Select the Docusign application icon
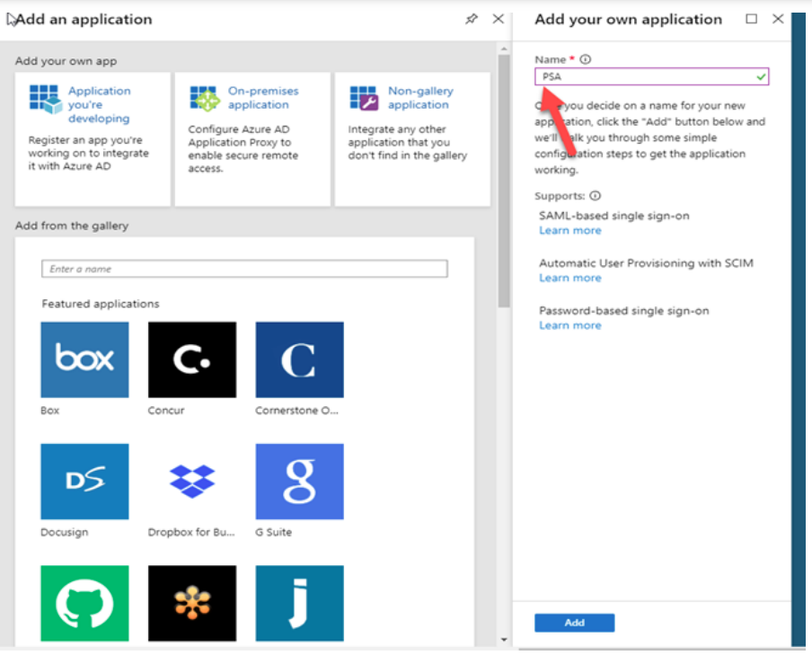 [84, 482]
